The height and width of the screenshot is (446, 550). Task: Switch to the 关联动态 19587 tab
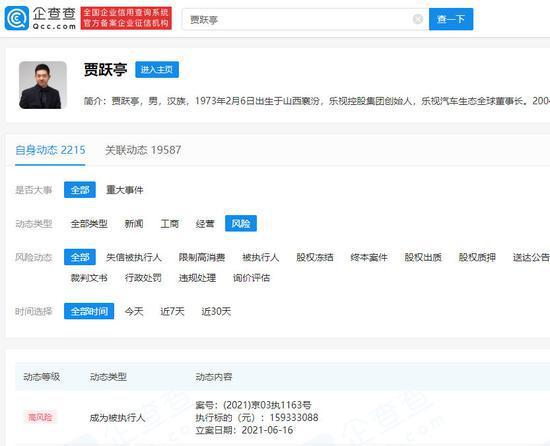tap(143, 150)
